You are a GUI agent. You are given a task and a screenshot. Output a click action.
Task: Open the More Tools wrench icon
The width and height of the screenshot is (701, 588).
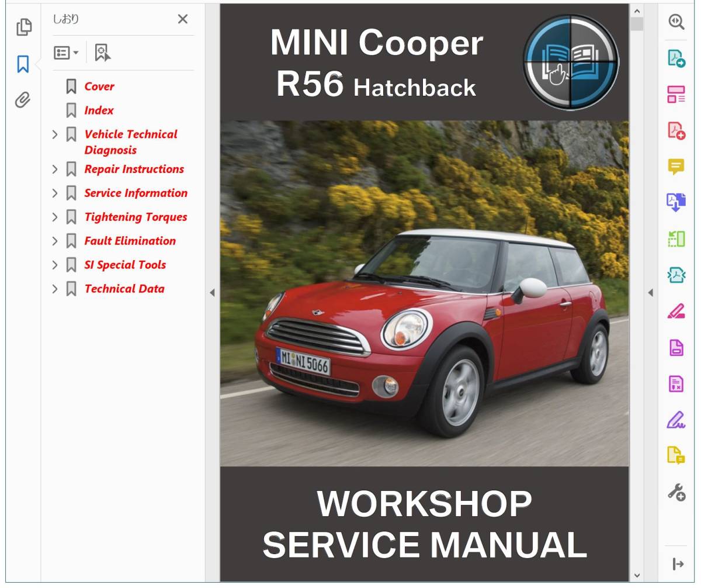click(x=676, y=492)
